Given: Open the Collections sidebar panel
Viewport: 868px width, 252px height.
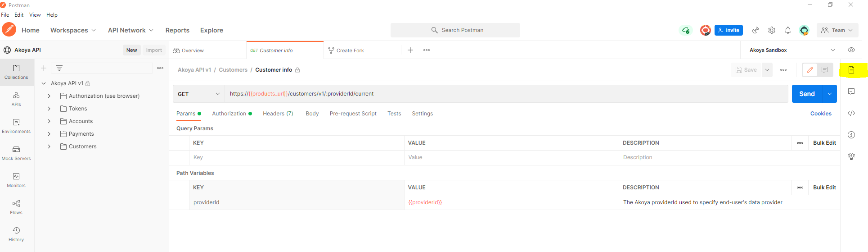Looking at the screenshot, I should tap(16, 72).
